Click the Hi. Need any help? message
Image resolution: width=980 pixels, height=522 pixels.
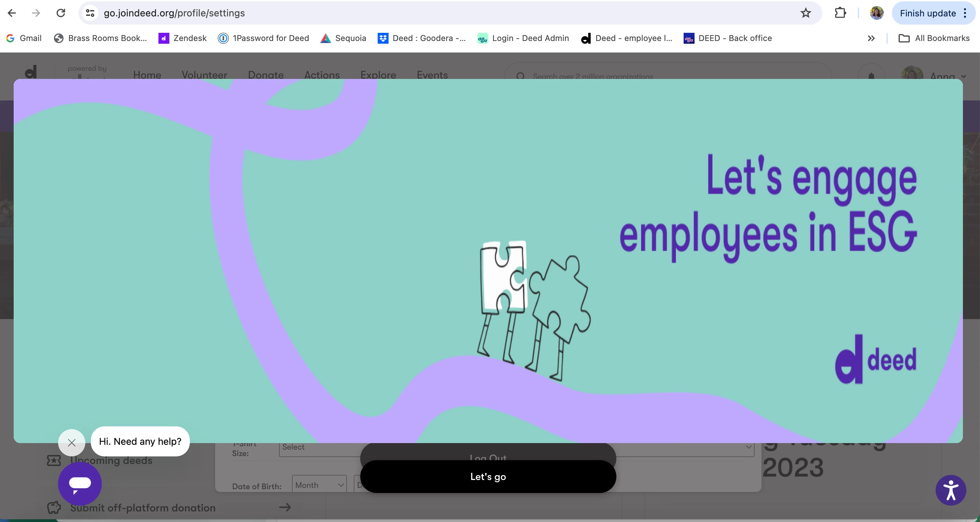140,441
